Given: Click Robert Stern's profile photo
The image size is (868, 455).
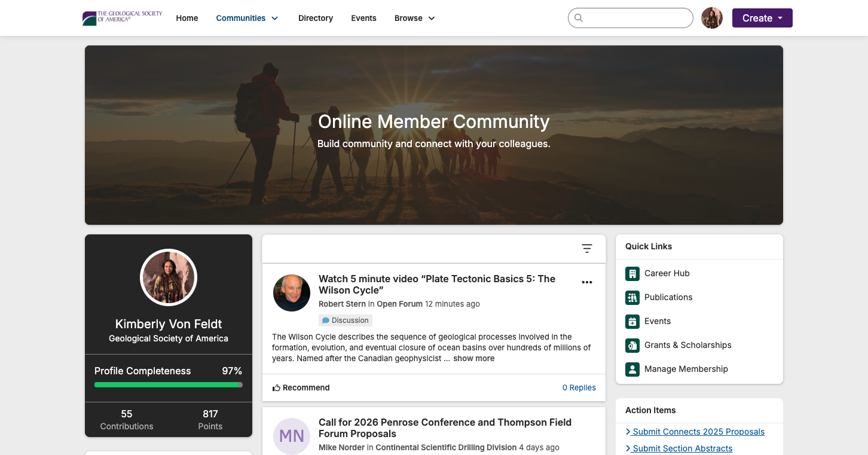Looking at the screenshot, I should [x=292, y=293].
